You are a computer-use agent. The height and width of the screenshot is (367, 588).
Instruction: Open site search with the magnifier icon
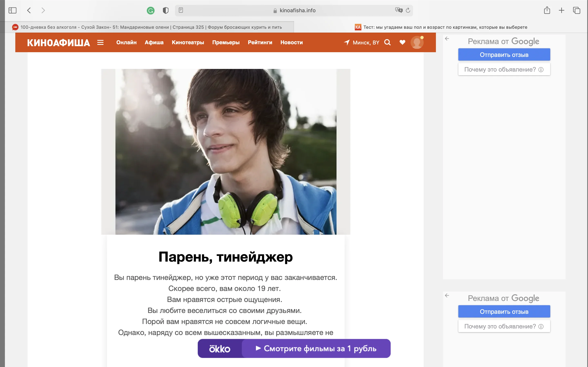[388, 42]
